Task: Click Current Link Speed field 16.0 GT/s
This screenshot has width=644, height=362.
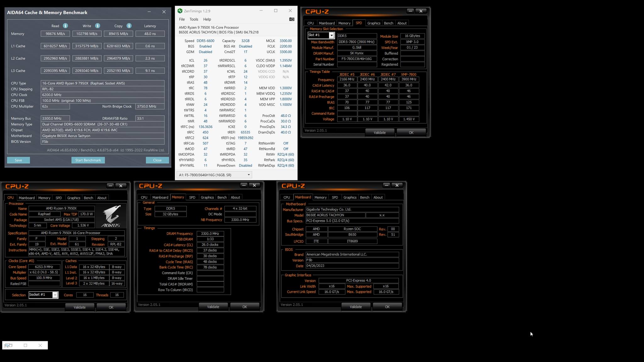Action: [331, 292]
